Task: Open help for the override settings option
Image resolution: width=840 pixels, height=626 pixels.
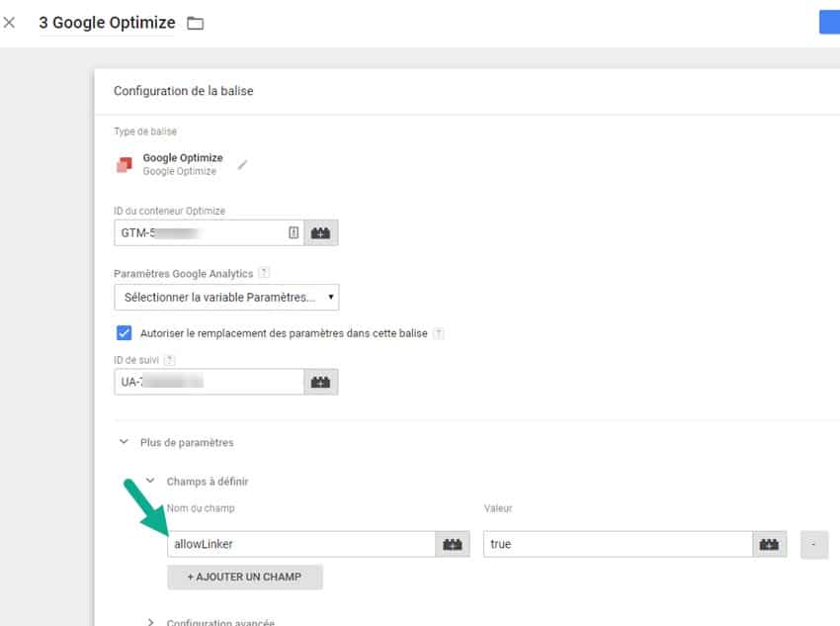Action: (438, 333)
